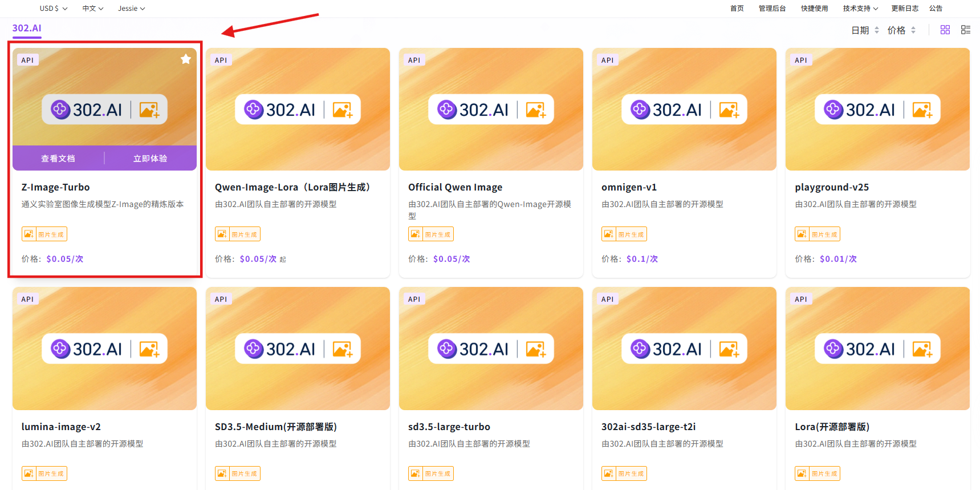This screenshot has width=980, height=490.
Task: Open the 中文 language dropdown
Action: click(x=93, y=9)
